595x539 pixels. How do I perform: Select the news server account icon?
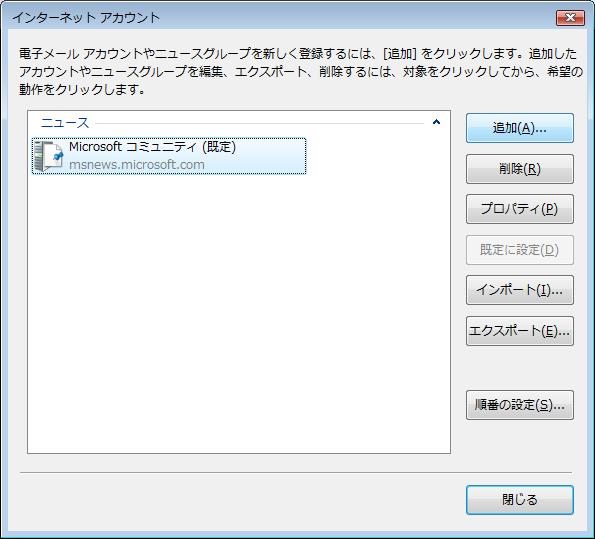48,156
